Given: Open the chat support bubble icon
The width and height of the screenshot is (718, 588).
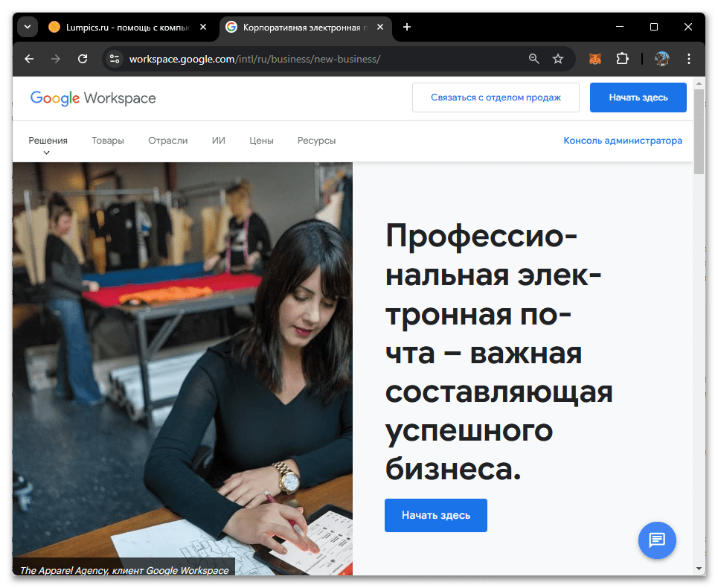Looking at the screenshot, I should (x=657, y=540).
